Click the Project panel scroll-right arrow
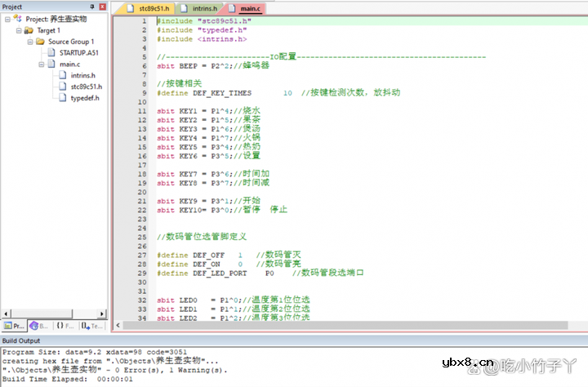This screenshot has height=387, width=588. [102, 314]
